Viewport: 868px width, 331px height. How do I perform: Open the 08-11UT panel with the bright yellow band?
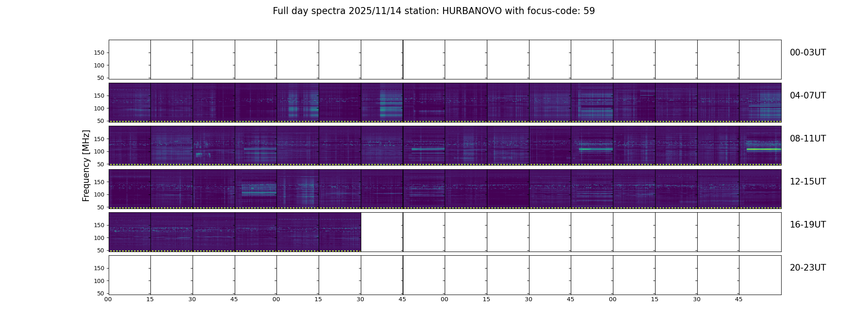pos(760,146)
